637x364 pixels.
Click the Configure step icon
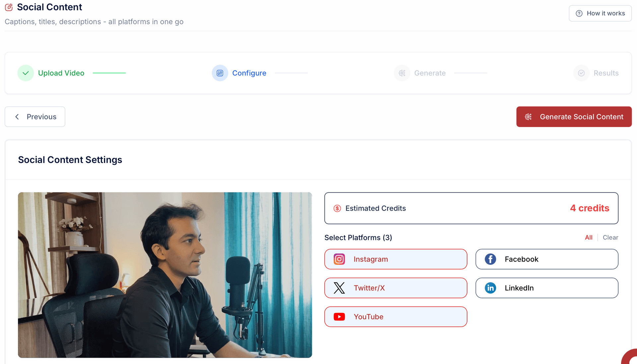click(220, 73)
